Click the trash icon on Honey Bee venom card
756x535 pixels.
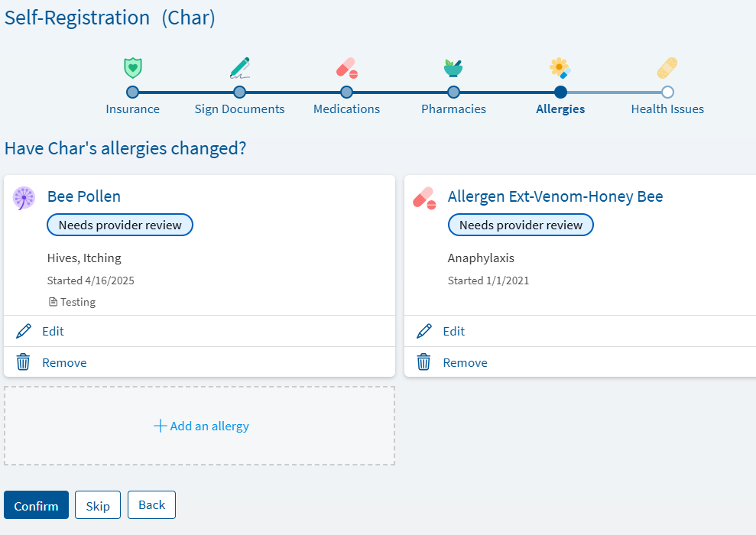coord(423,362)
